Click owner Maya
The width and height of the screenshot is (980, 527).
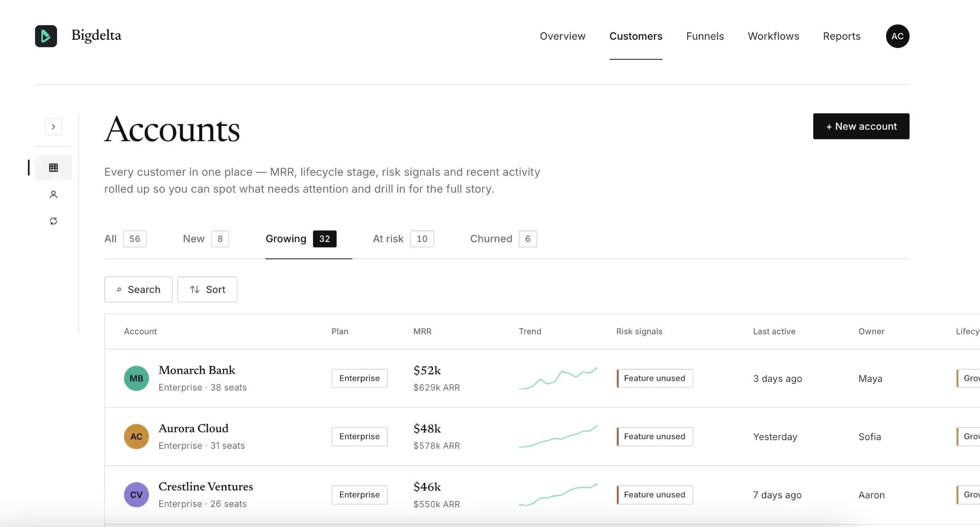coord(870,378)
